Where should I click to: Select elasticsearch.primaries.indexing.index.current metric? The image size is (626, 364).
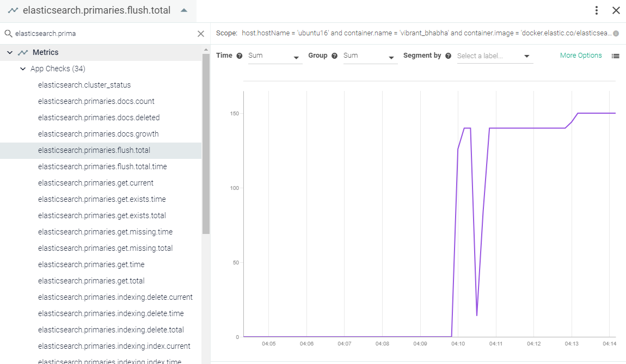coord(114,347)
